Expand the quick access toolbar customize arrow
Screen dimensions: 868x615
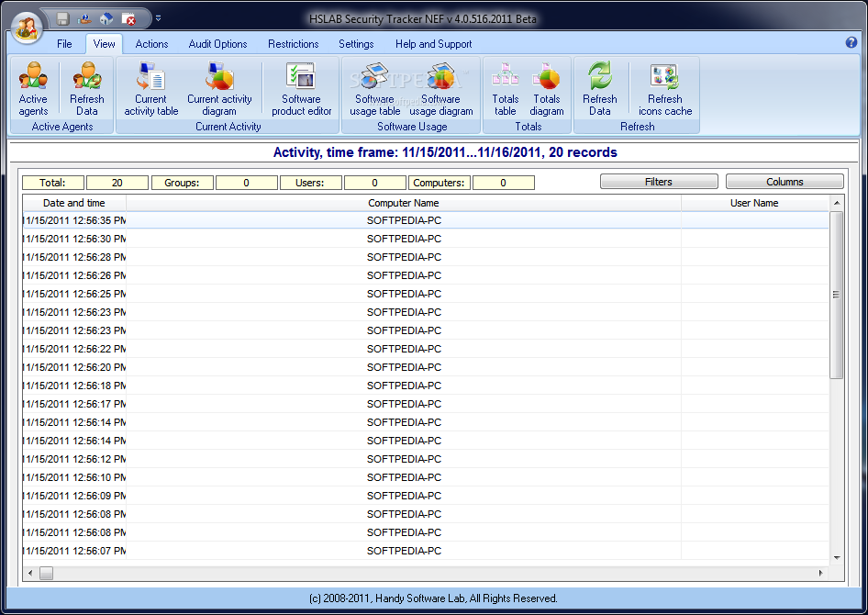(x=159, y=18)
